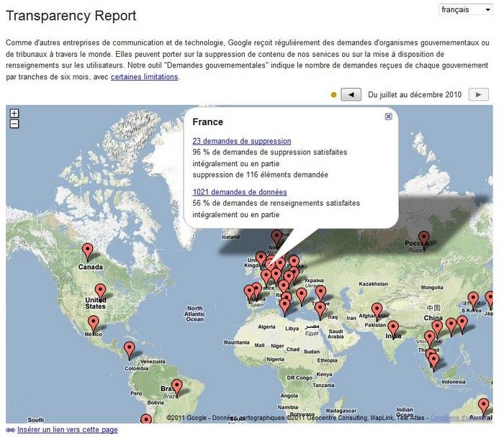504x438 pixels.
Task: Click the 'Madagascar' map label
Action: click(x=341, y=411)
